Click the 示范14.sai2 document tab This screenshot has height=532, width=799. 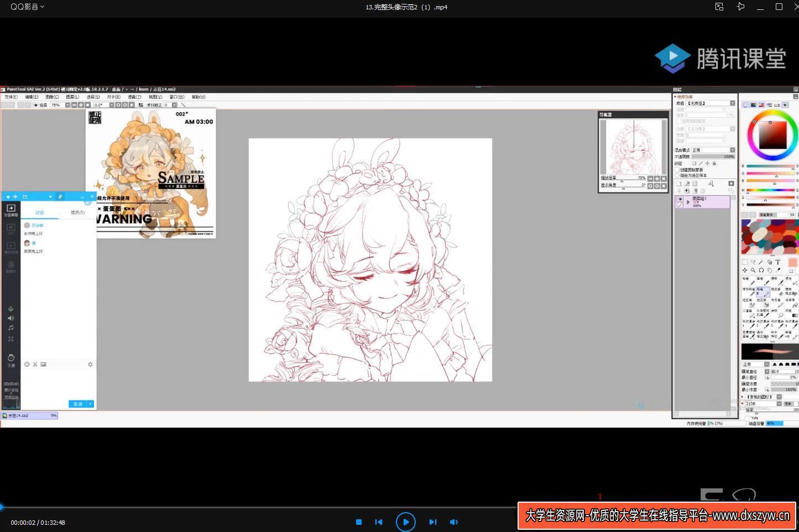(x=30, y=415)
